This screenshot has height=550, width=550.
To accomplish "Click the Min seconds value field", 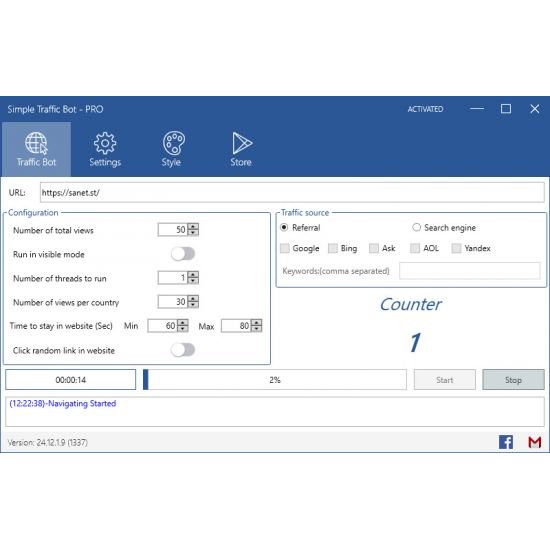I will 162,326.
